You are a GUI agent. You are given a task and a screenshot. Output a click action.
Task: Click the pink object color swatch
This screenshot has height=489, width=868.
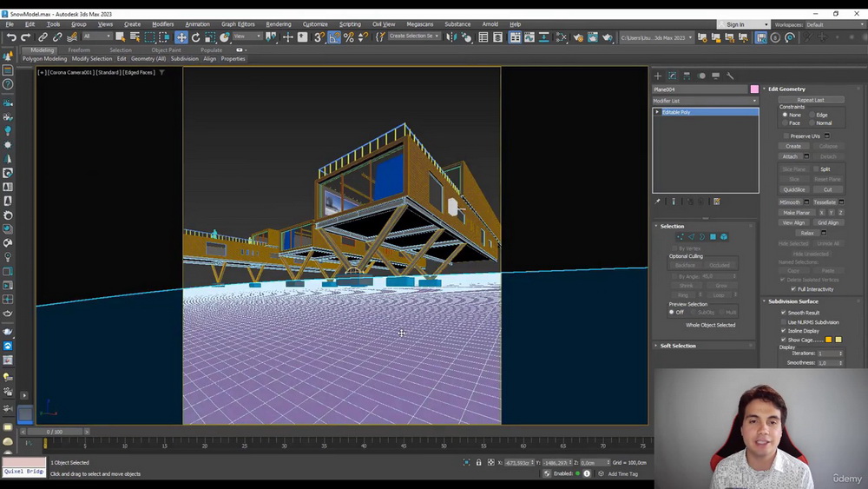coord(754,89)
